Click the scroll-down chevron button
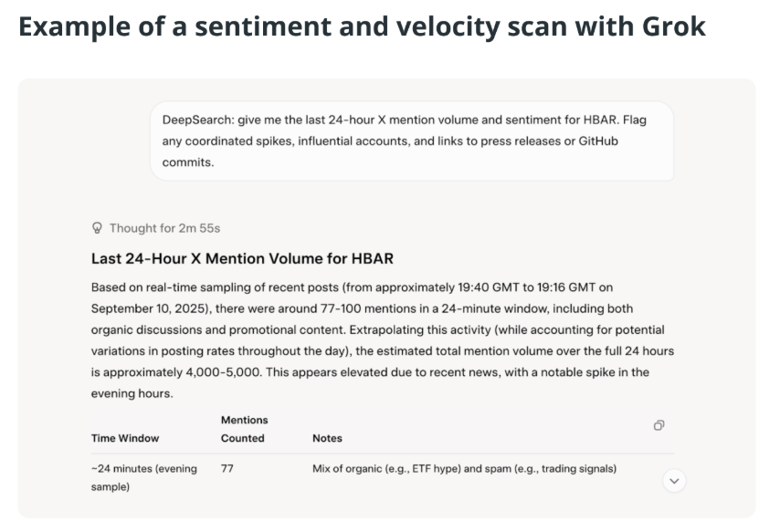 [x=674, y=481]
